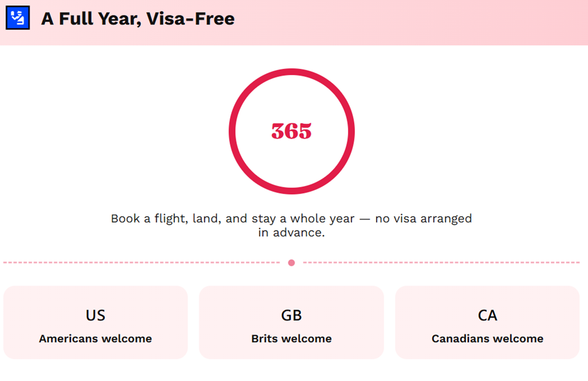The width and height of the screenshot is (588, 381).
Task: Select the 365 number inside circle
Action: [x=291, y=131]
